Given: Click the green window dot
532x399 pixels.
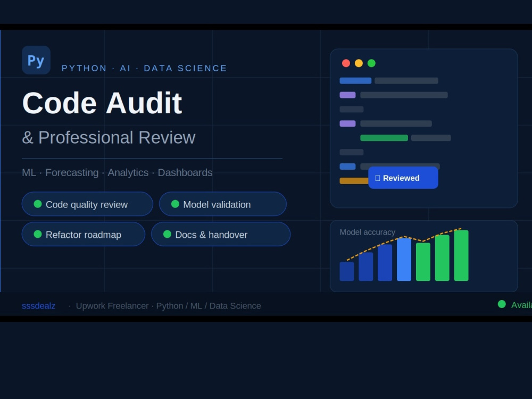Looking at the screenshot, I should click(371, 63).
